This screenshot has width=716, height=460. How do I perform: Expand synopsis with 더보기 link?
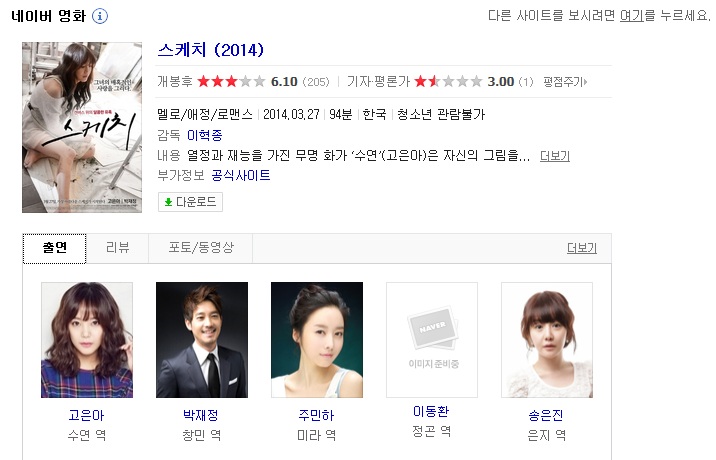coord(555,156)
